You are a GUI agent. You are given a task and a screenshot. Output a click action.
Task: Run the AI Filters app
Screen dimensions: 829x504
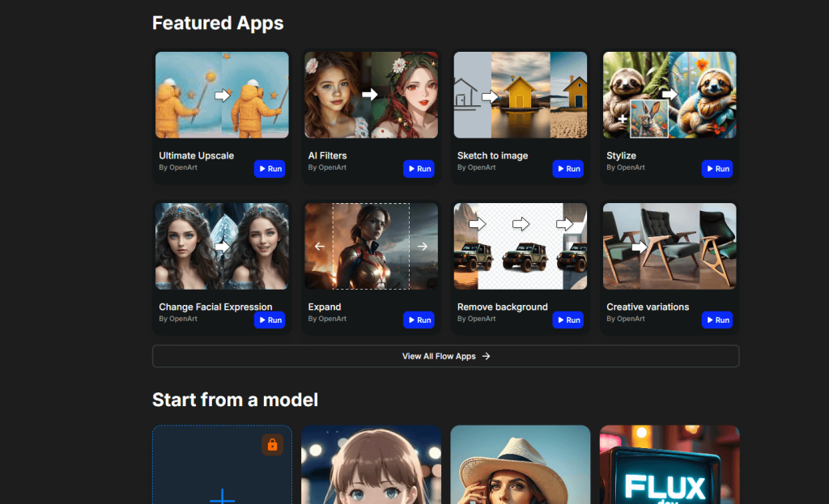(419, 168)
